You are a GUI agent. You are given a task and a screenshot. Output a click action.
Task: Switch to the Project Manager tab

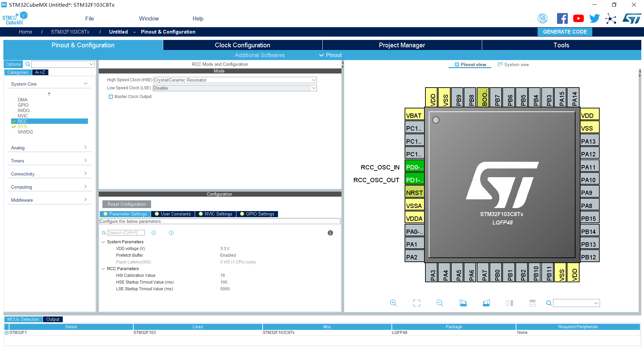[x=402, y=45]
